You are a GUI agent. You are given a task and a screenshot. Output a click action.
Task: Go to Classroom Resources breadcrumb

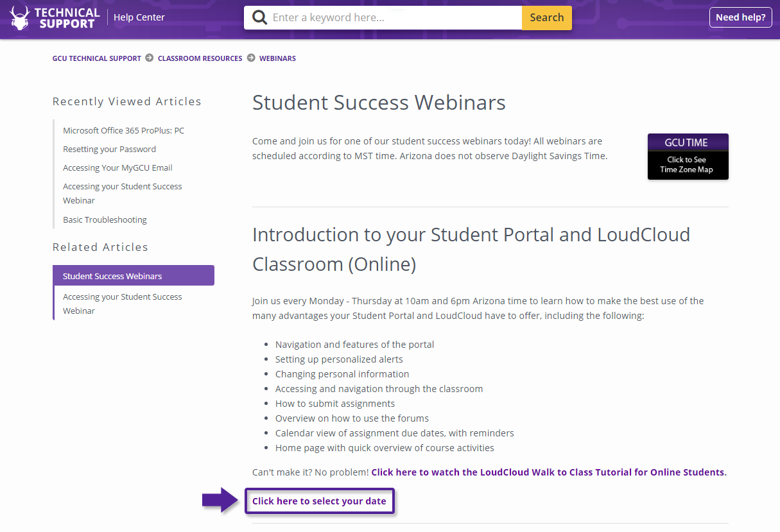(x=200, y=58)
